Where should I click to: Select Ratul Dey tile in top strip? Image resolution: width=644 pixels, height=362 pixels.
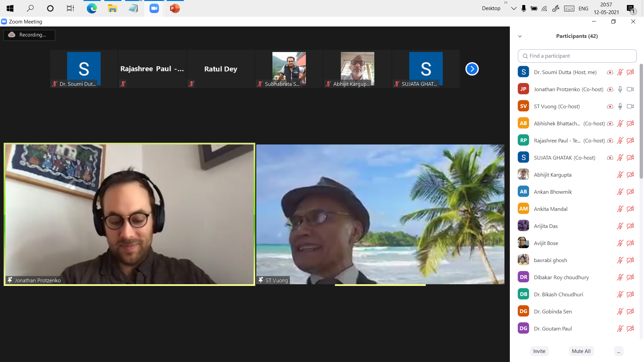click(220, 69)
